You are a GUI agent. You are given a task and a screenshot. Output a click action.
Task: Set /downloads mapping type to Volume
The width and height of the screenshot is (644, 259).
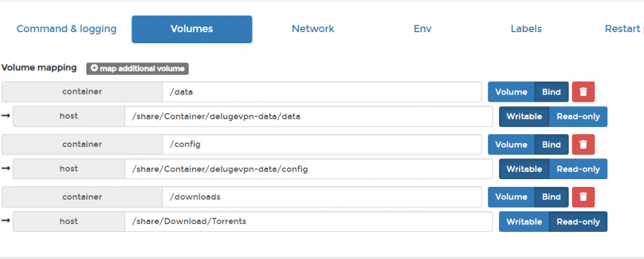click(x=511, y=197)
